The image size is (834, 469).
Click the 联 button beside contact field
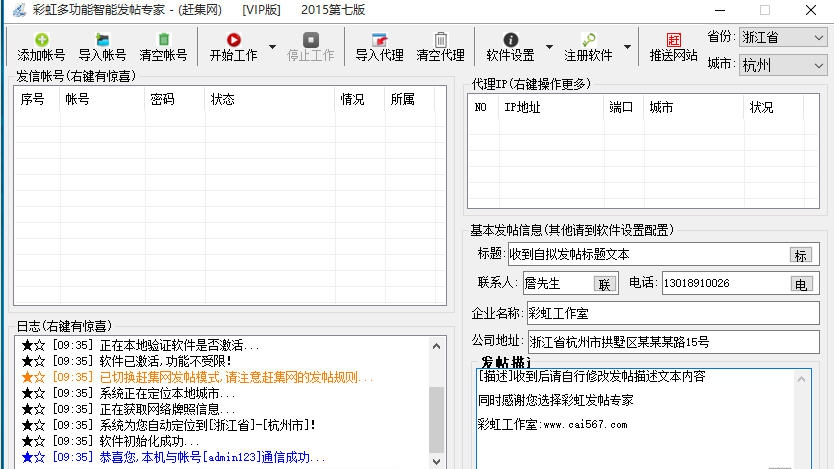[x=604, y=283]
